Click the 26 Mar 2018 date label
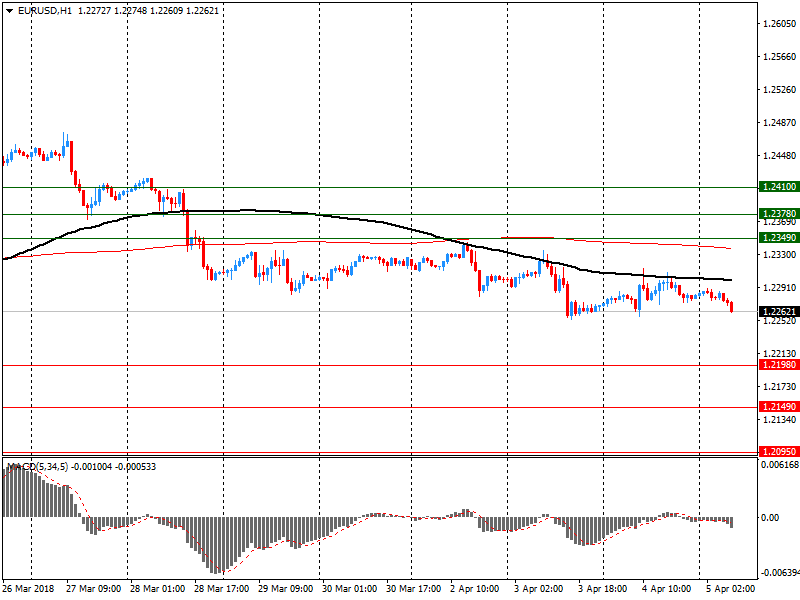The height and width of the screenshot is (600, 800). click(29, 589)
